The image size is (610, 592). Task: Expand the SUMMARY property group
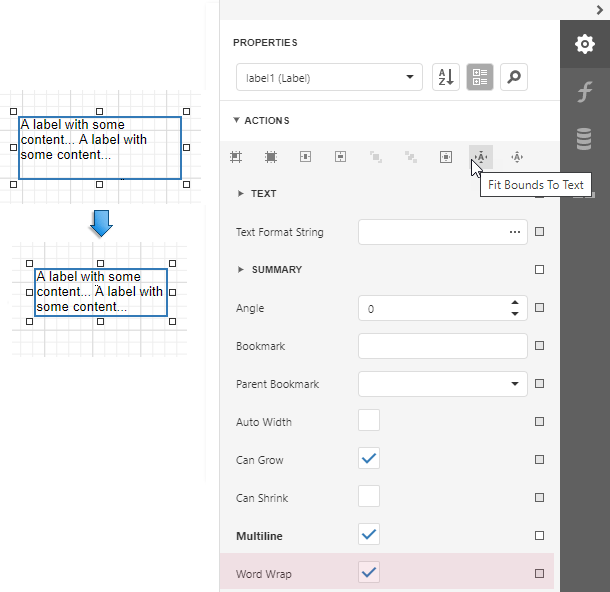pyautogui.click(x=240, y=269)
